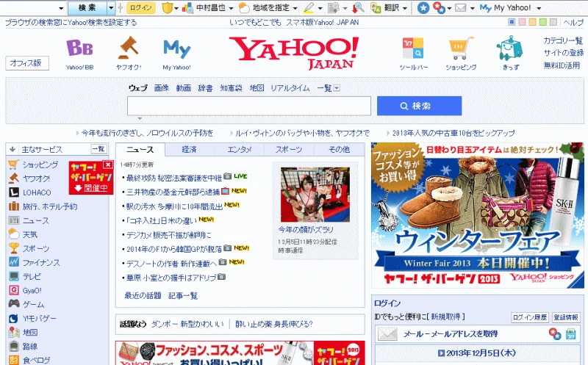
Task: Open 記事一覧 link under news
Action: (183, 296)
